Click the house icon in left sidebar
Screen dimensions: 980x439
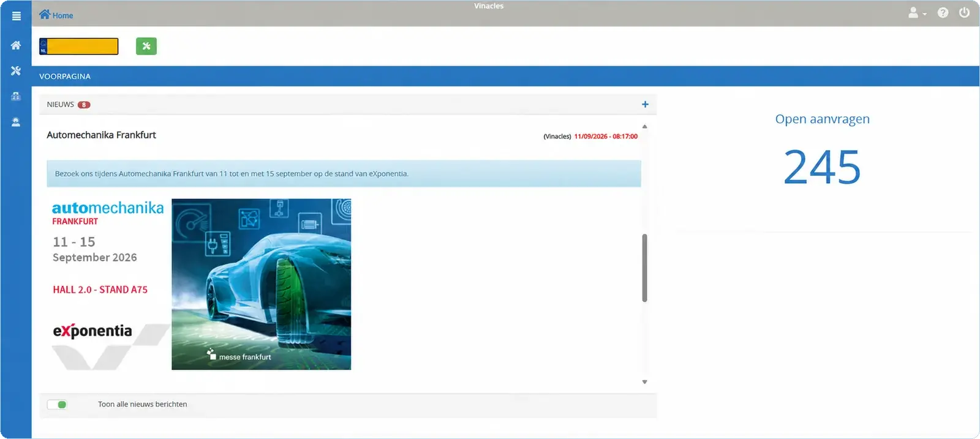(16, 45)
